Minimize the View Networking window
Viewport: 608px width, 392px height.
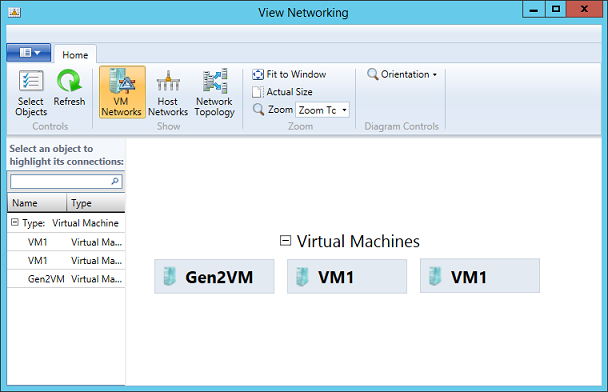point(534,10)
